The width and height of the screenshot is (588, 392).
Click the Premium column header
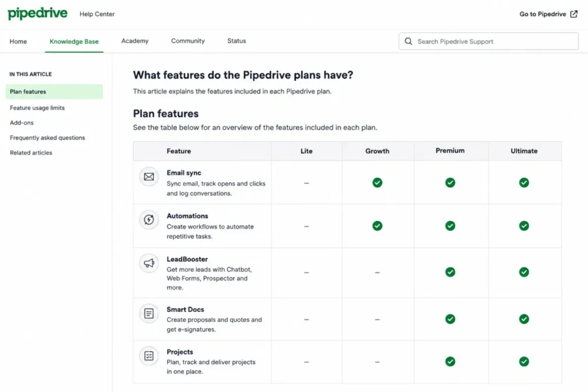pyautogui.click(x=450, y=150)
